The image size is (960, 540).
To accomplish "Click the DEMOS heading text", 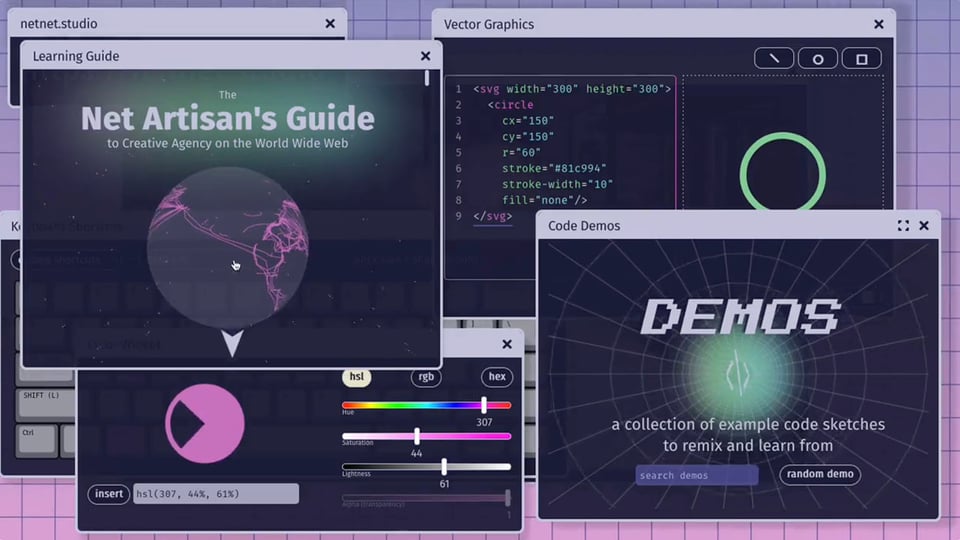I will 740,317.
